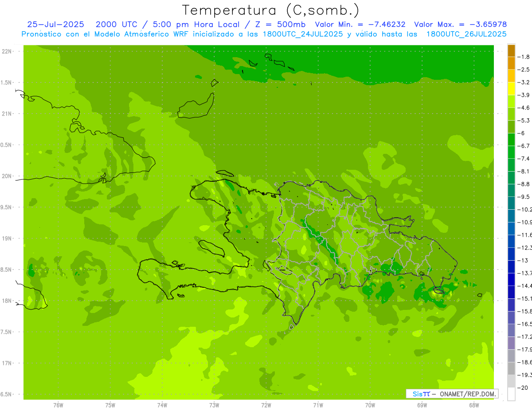532x411 pixels.
Task: Click the '-8.8' colorbar value label
Action: click(524, 184)
